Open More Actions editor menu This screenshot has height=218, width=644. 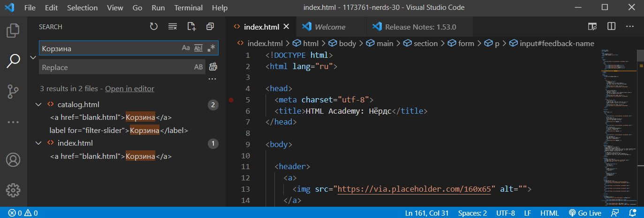point(630,27)
